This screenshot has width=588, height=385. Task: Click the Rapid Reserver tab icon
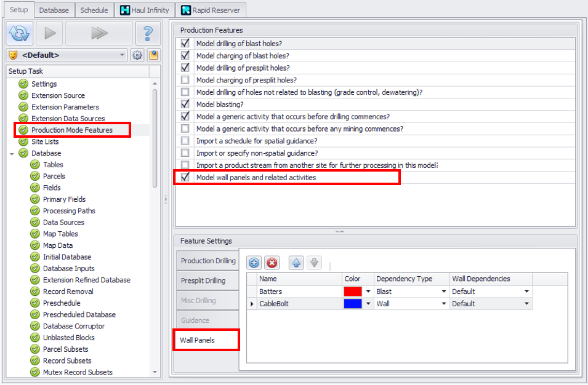(185, 10)
